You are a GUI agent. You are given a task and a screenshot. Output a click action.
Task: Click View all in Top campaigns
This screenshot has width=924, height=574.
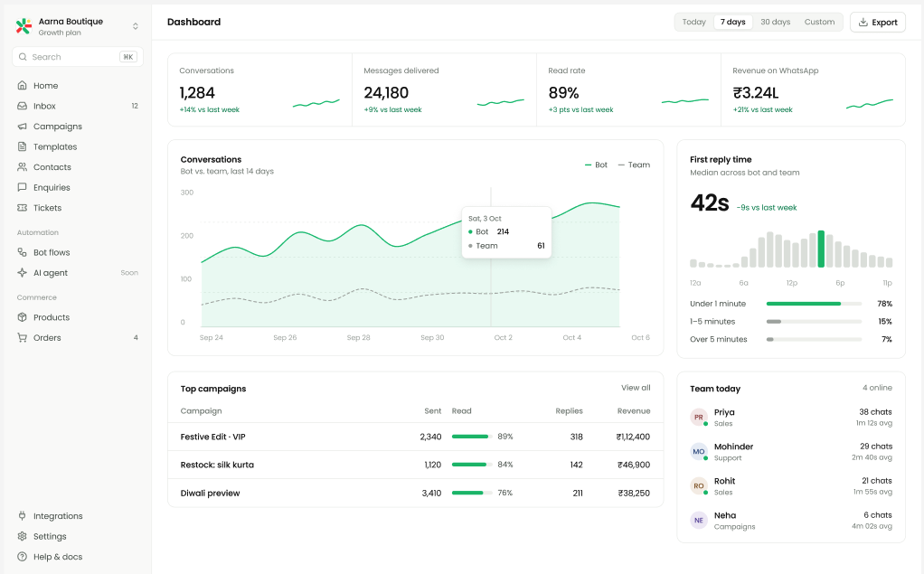(636, 388)
